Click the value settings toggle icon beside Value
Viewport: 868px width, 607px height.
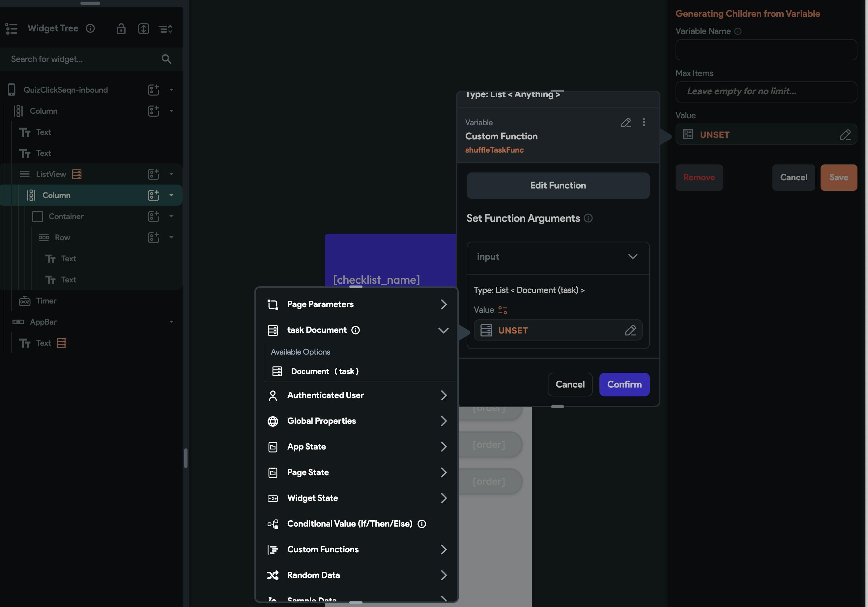pyautogui.click(x=503, y=310)
